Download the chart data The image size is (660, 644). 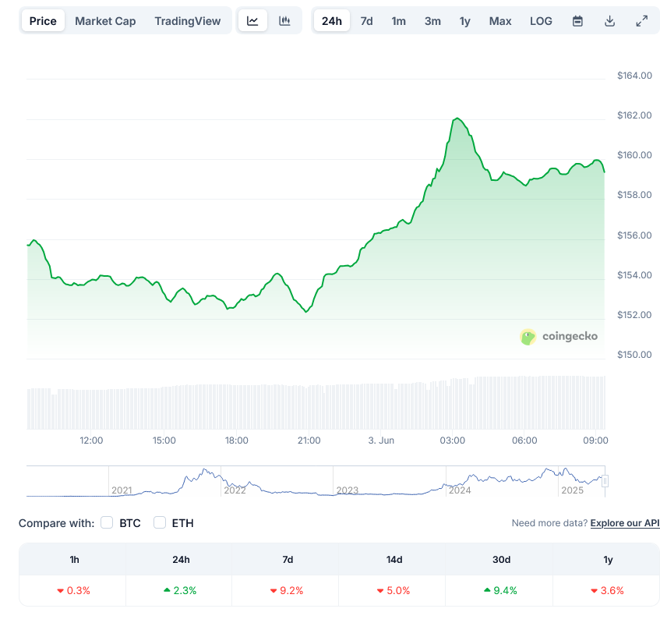click(609, 20)
